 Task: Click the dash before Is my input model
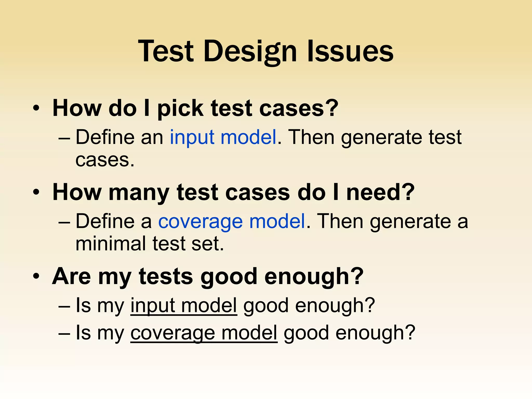coord(64,307)
